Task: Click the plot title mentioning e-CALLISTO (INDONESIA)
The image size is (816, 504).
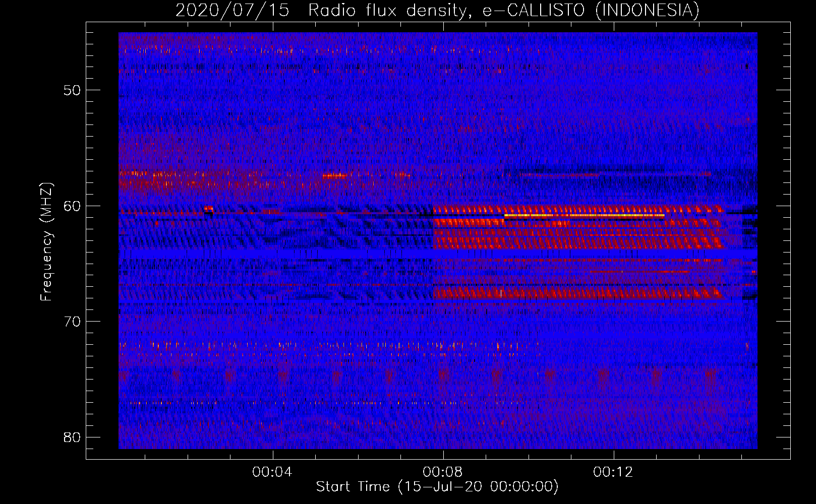Action: point(437,10)
